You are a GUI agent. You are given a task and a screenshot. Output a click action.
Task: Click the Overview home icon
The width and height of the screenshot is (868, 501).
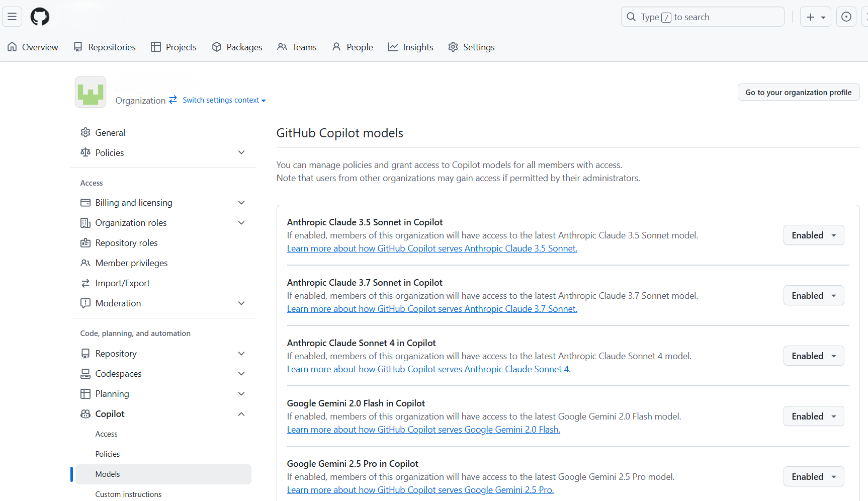click(12, 47)
